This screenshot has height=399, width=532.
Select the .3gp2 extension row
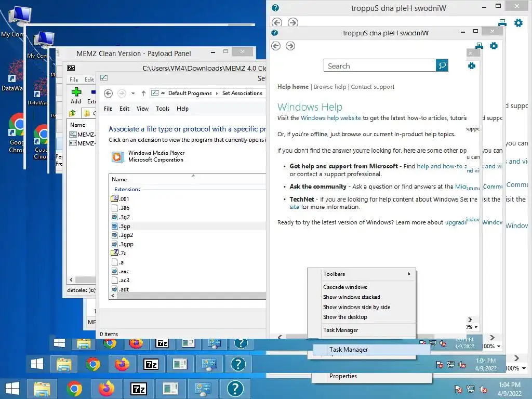click(x=187, y=235)
